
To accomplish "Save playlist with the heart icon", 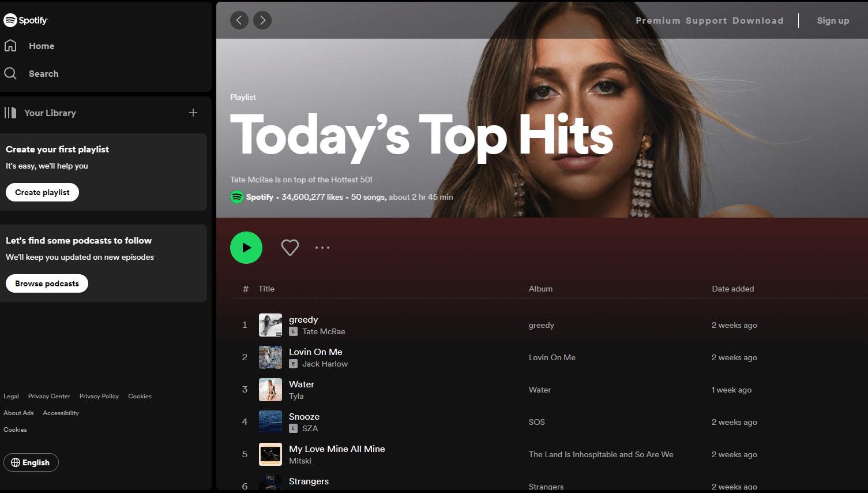I will click(290, 248).
